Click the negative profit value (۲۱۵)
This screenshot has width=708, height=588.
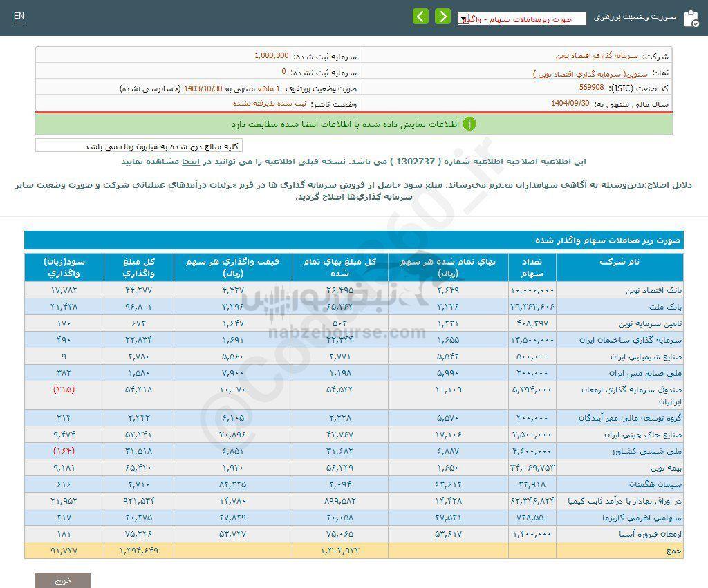point(64,390)
